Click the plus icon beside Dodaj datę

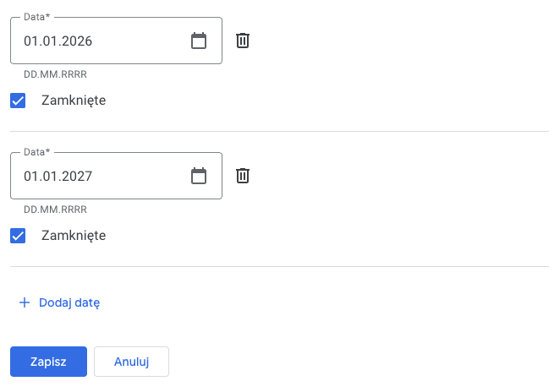(25, 302)
